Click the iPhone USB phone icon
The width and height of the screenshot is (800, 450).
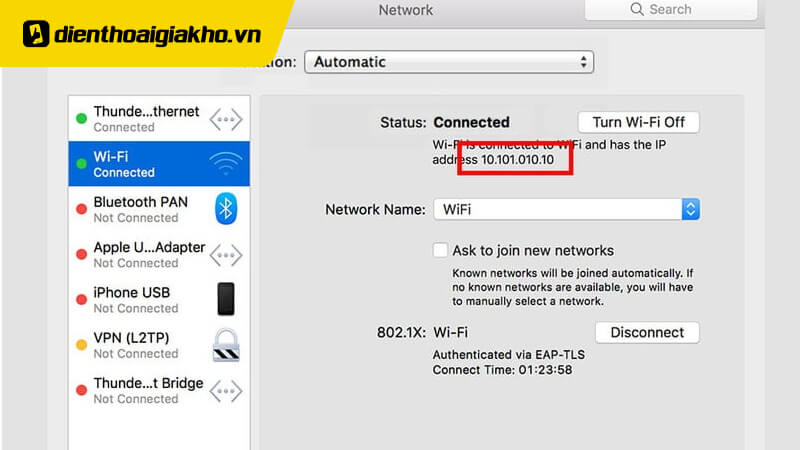click(x=226, y=299)
